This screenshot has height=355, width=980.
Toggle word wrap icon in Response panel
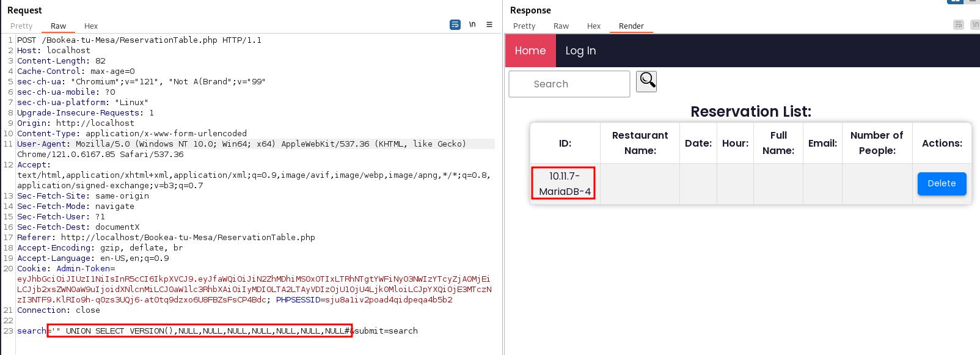[x=959, y=24]
